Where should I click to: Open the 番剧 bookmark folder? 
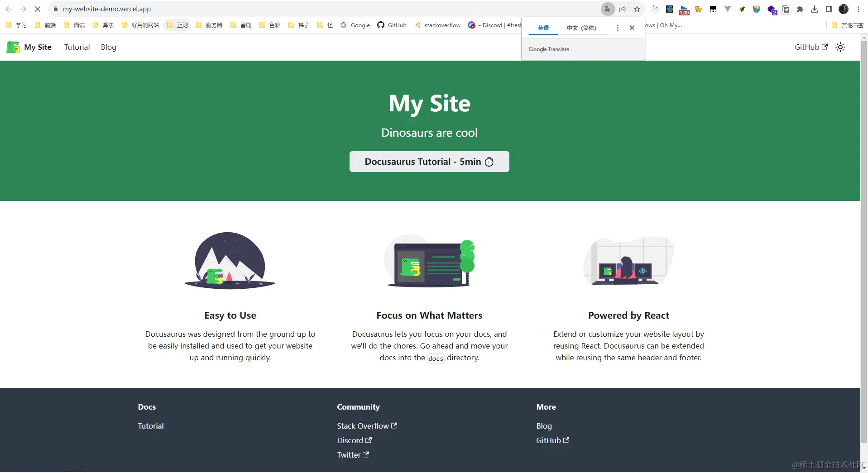[x=241, y=25]
